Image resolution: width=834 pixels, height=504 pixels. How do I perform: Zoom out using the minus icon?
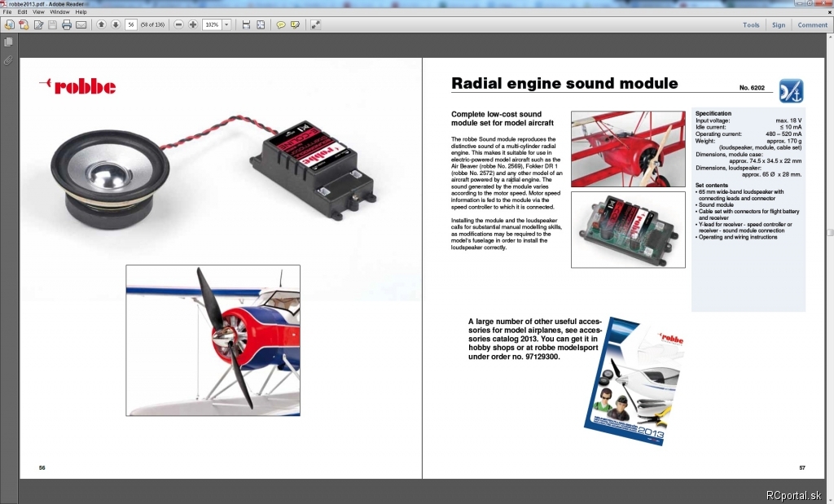click(178, 24)
